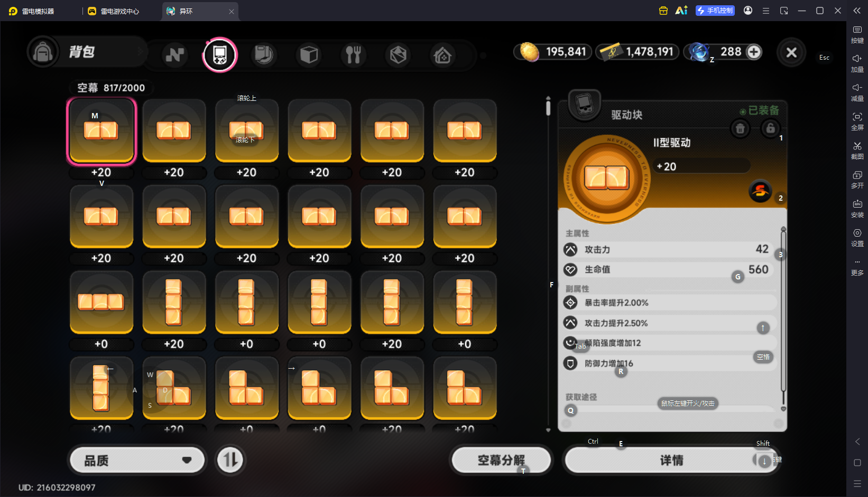Collapse the emulator sidebar with double chevron
This screenshot has height=497, width=868.
[857, 11]
